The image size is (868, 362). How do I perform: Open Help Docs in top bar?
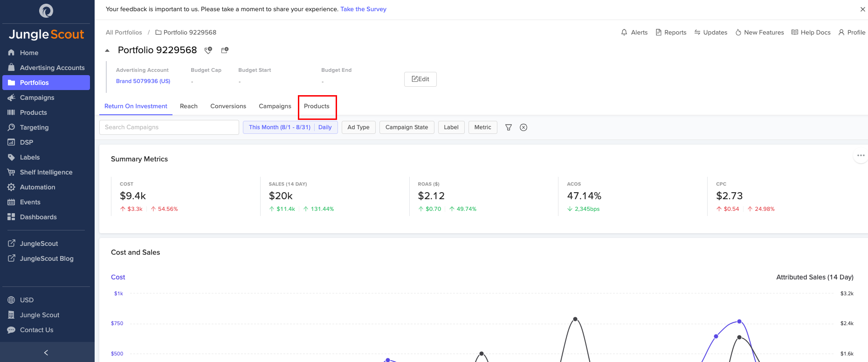811,32
